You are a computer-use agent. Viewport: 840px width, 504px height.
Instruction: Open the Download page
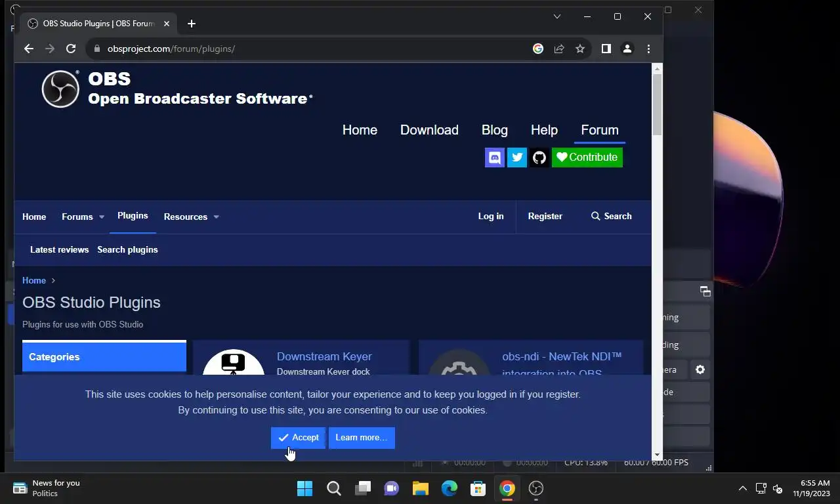[x=429, y=130]
